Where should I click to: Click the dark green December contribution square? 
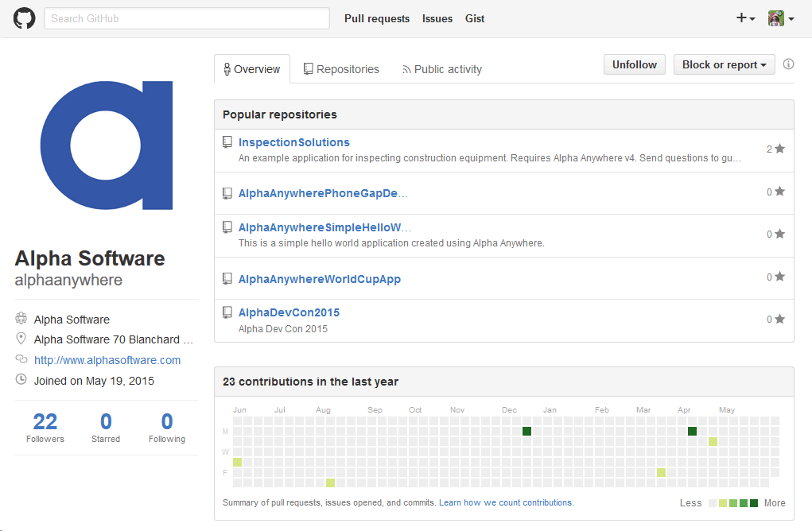click(x=526, y=431)
